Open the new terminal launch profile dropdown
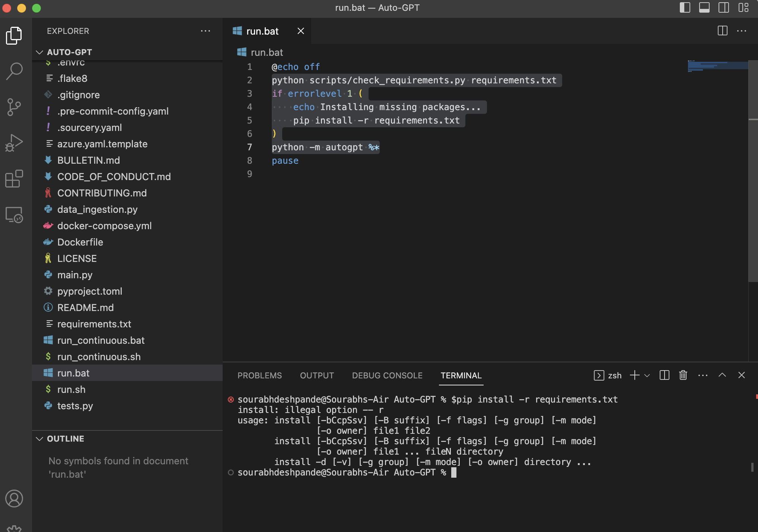This screenshot has height=532, width=758. point(647,375)
